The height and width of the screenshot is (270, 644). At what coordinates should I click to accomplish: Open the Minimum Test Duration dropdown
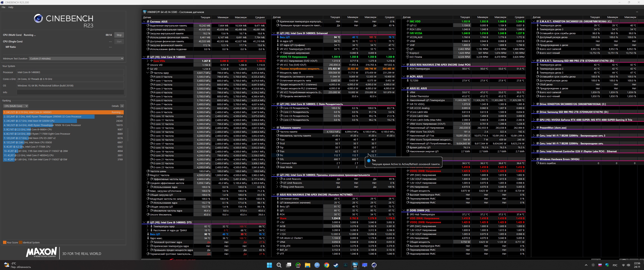(76, 59)
